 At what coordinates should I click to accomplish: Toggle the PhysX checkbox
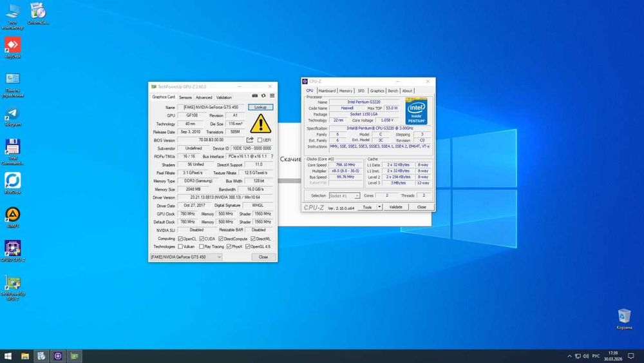click(x=229, y=247)
